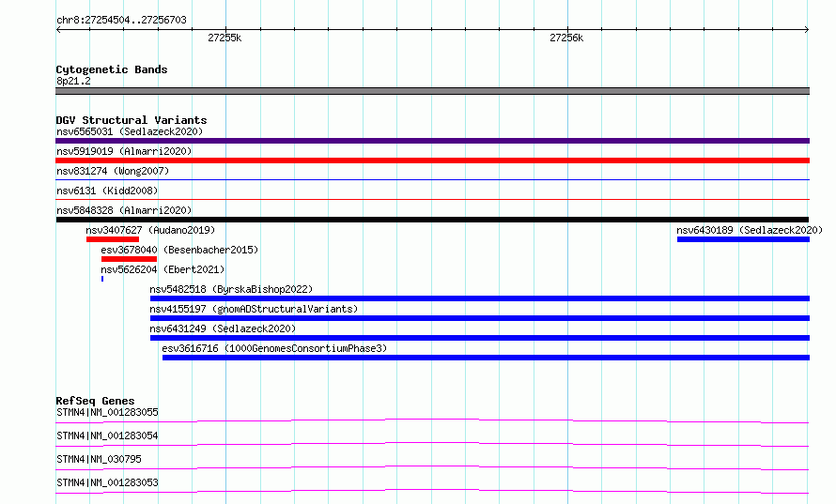Open esv3678040 (Besenbacher2015) label
This screenshot has width=836, height=504.
(x=179, y=250)
